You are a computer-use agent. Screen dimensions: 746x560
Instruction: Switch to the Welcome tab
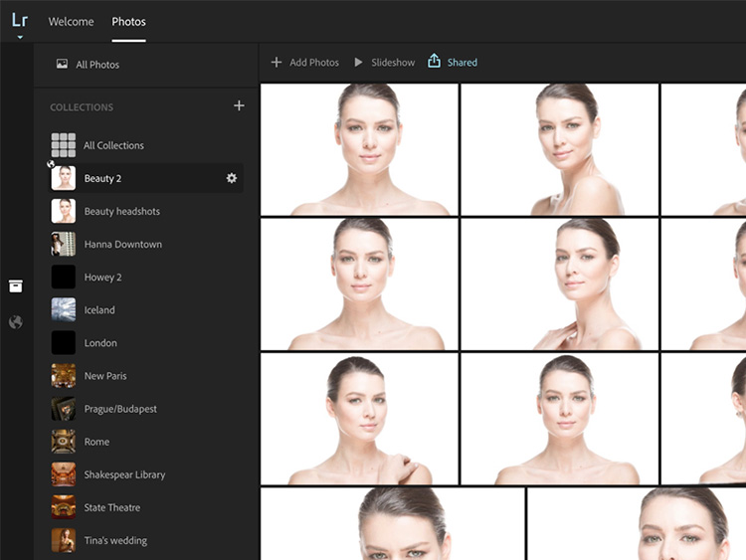pyautogui.click(x=71, y=22)
